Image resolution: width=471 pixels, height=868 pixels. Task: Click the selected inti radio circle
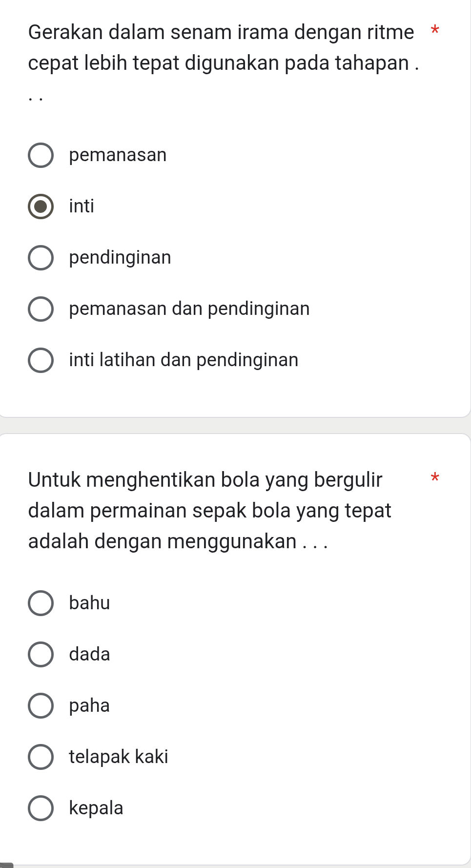[41, 207]
